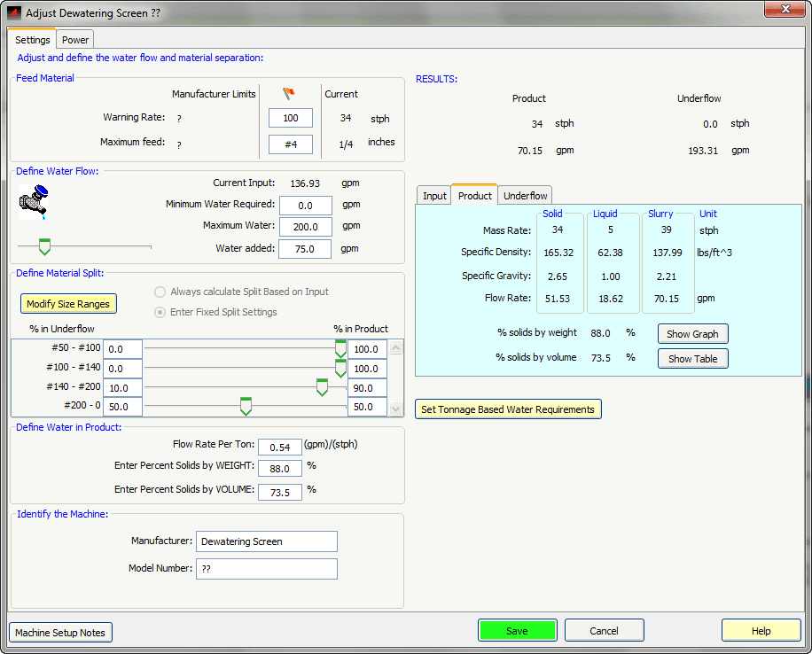Switch to the Power tab

click(75, 40)
